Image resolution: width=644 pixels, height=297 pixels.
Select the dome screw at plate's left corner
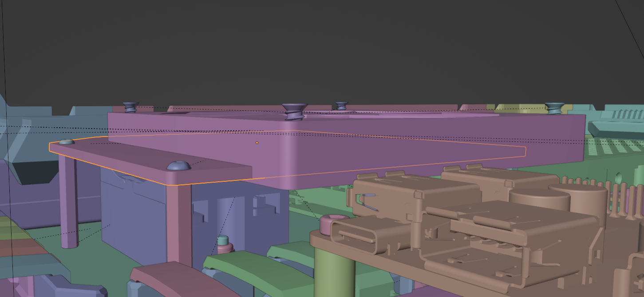(x=67, y=142)
